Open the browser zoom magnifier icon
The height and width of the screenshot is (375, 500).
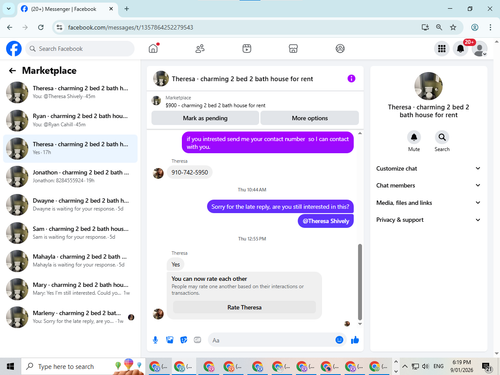point(439,27)
